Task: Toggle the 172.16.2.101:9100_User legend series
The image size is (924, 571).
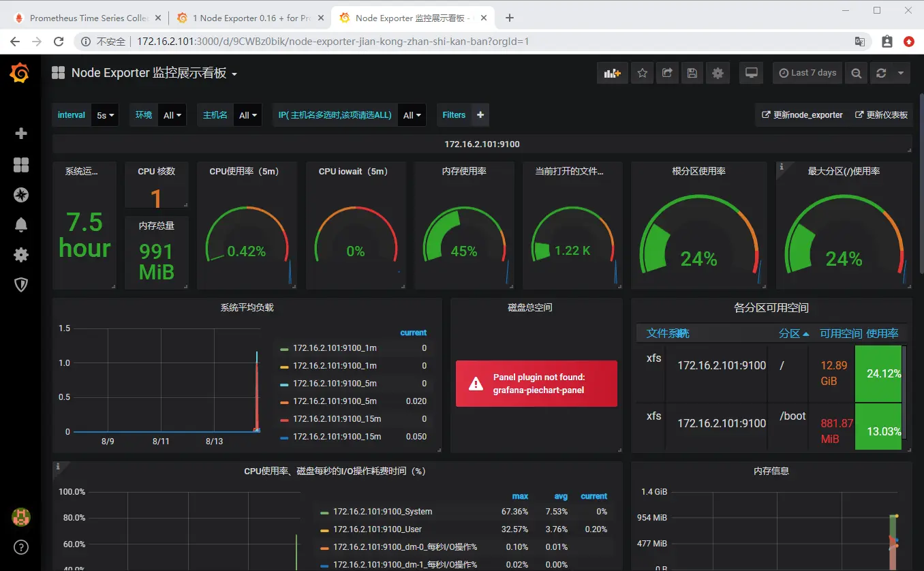Action: point(378,529)
